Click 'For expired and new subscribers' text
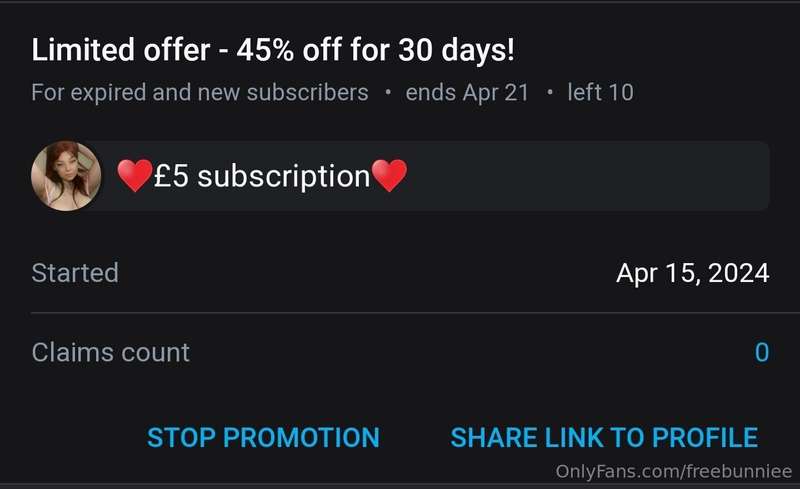Image resolution: width=800 pixels, height=489 pixels. click(199, 92)
